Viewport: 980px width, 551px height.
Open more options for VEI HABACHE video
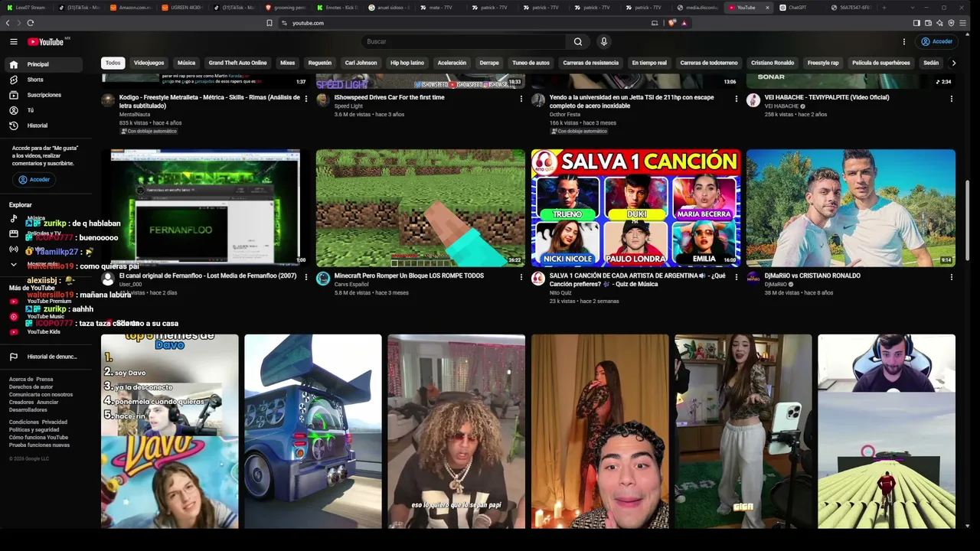tap(952, 99)
